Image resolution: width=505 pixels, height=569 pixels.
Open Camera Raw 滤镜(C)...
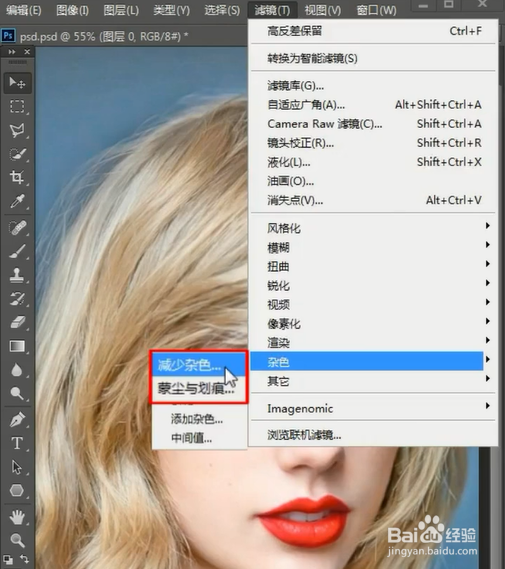click(x=374, y=124)
